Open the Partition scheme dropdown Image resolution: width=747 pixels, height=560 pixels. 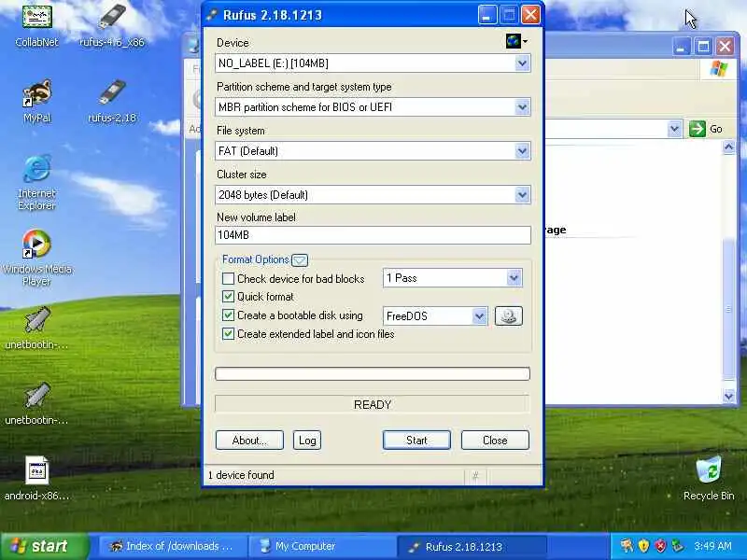coord(522,107)
